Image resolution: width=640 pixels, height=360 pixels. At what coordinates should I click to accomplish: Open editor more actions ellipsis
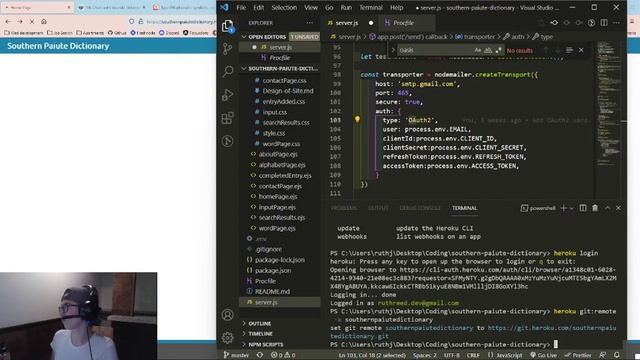pyautogui.click(x=616, y=23)
